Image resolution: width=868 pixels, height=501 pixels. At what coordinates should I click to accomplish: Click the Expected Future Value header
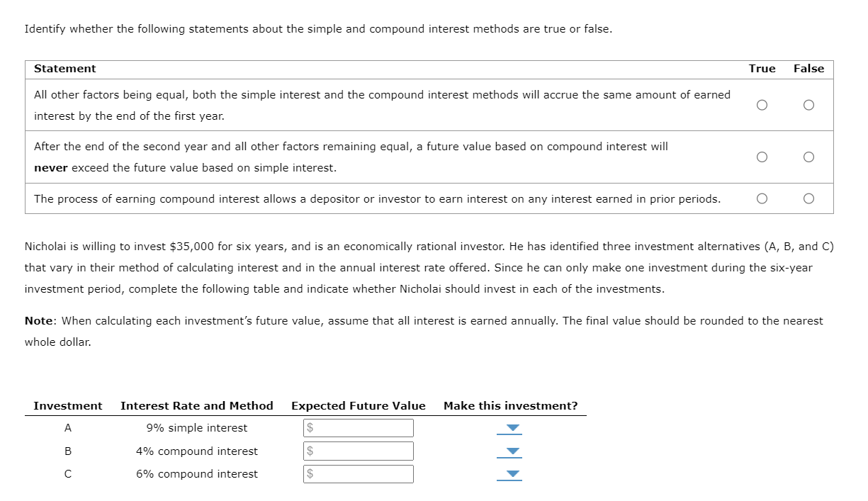358,405
